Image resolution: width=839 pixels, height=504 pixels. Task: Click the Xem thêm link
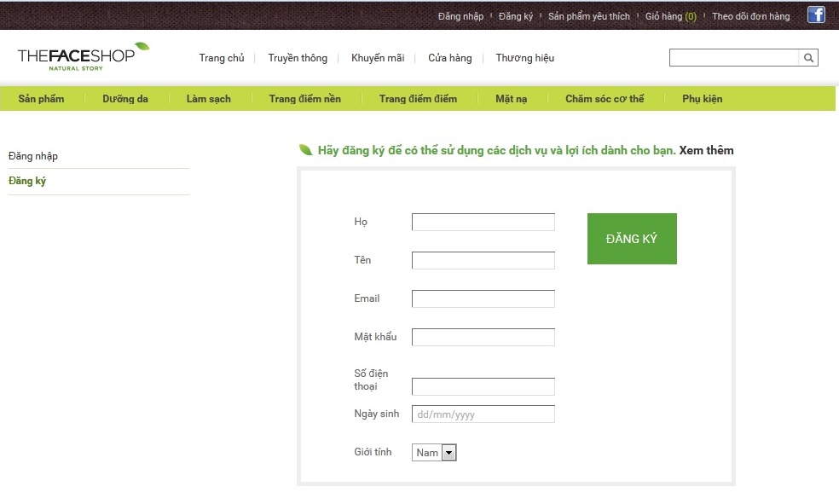point(706,150)
